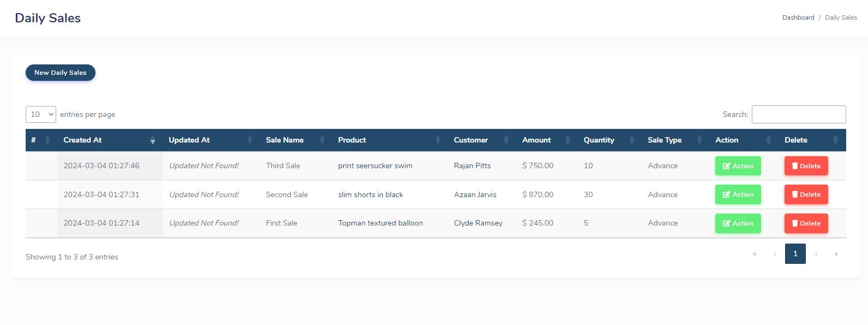
Task: Sort by Customer column arrows
Action: point(506,140)
